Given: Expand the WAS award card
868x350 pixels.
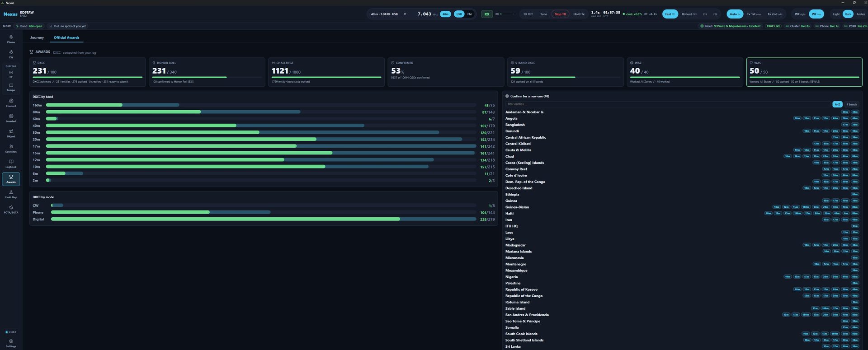Looking at the screenshot, I should 804,72.
